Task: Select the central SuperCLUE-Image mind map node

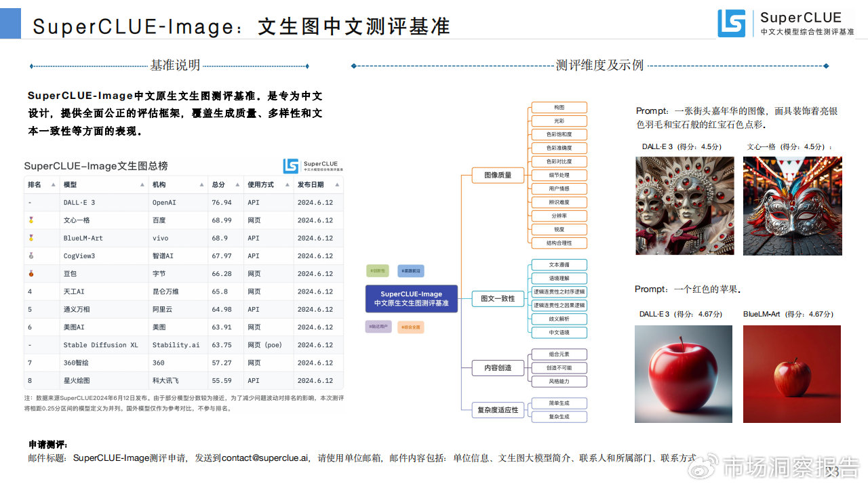Action: tap(412, 299)
